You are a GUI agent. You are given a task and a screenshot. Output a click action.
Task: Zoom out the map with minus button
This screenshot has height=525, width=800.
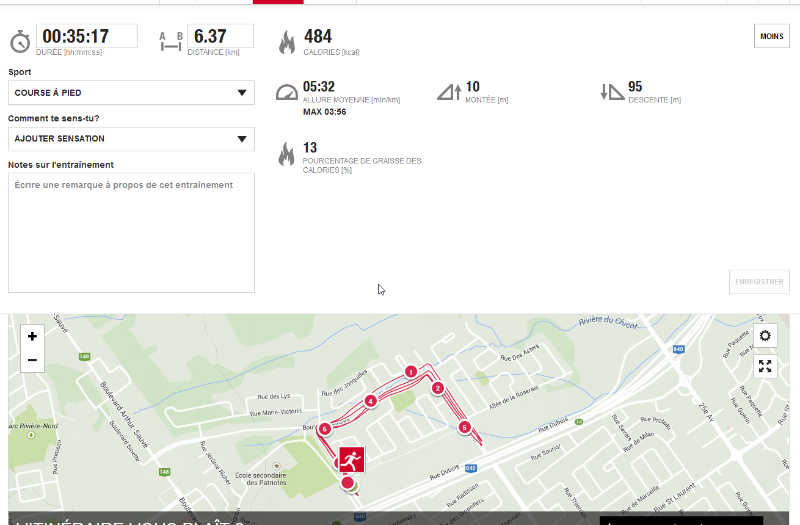tap(32, 360)
